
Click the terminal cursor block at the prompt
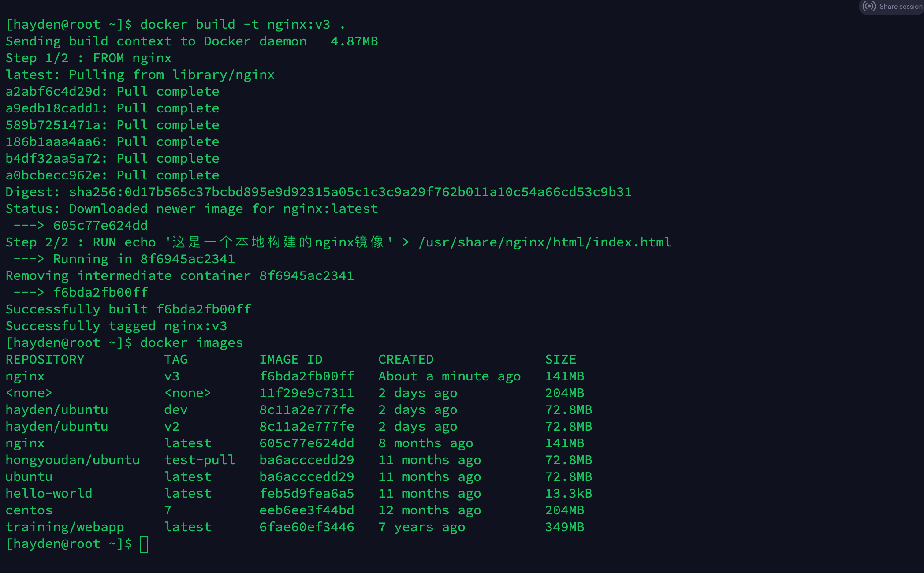144,544
